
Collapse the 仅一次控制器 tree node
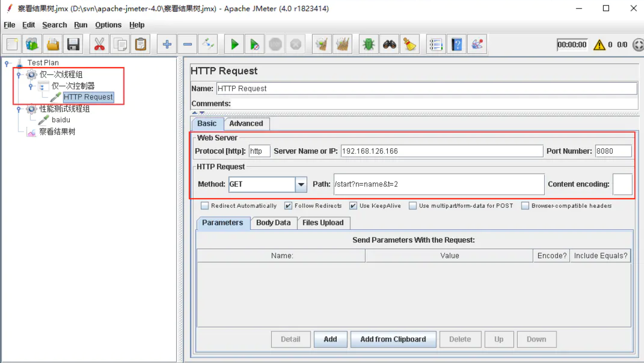pyautogui.click(x=31, y=86)
